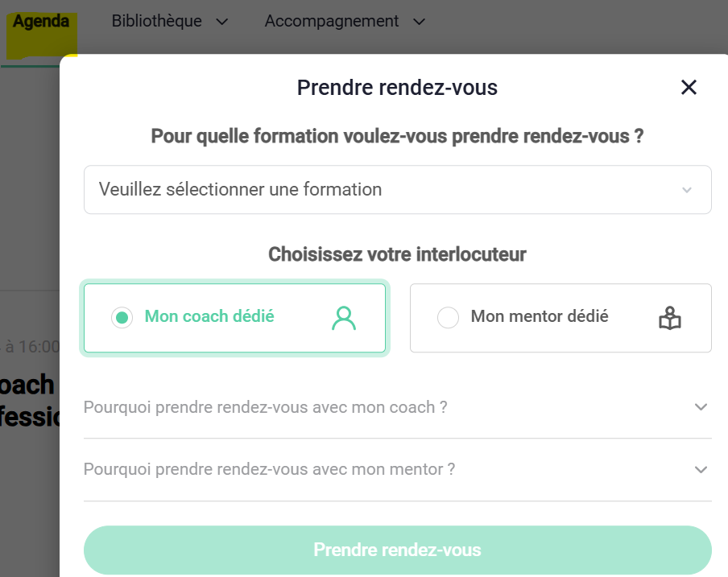Screen dimensions: 728x577
Task: Click the book reader icon on mentor card
Action: [x=670, y=319]
